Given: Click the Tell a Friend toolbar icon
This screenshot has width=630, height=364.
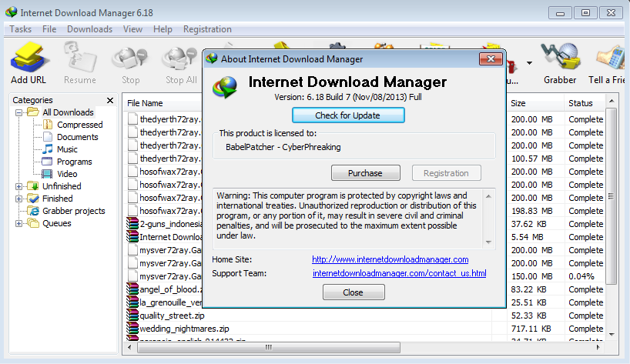Looking at the screenshot, I should coord(612,58).
